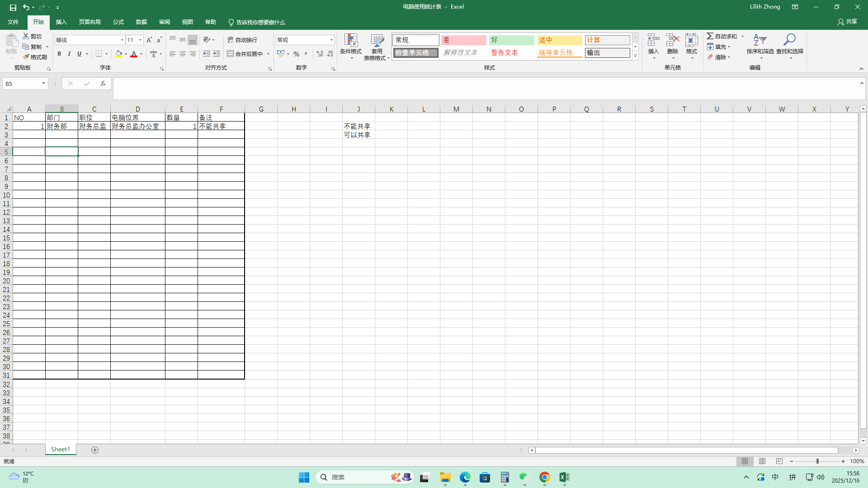
Task: Click the red font color swatch
Action: [134, 54]
